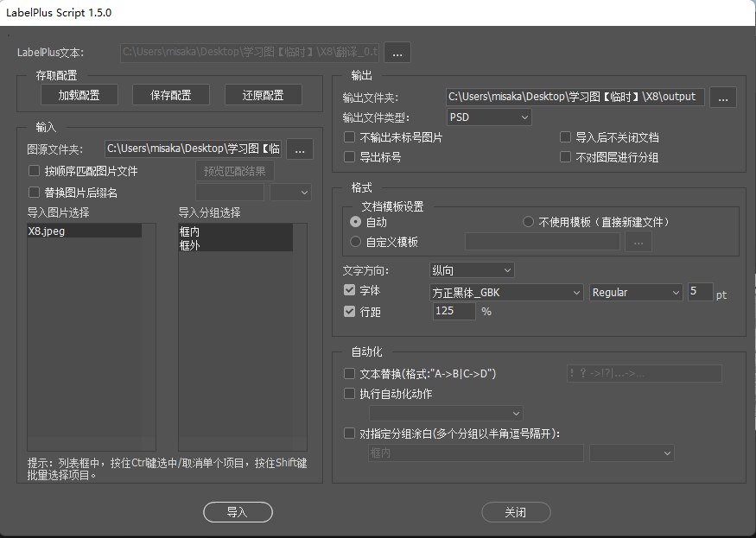The width and height of the screenshot is (756, 538).
Task: Open the 文字方向 纵向 dropdown
Action: 472,270
